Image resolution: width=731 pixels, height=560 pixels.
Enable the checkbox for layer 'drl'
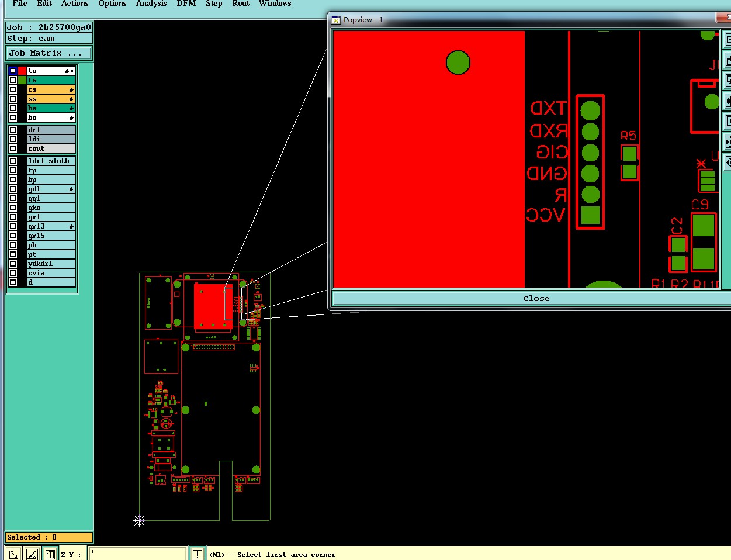[13, 130]
